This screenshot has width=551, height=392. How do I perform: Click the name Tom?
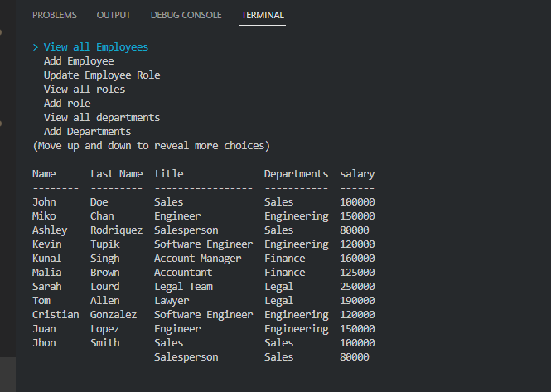(41, 300)
